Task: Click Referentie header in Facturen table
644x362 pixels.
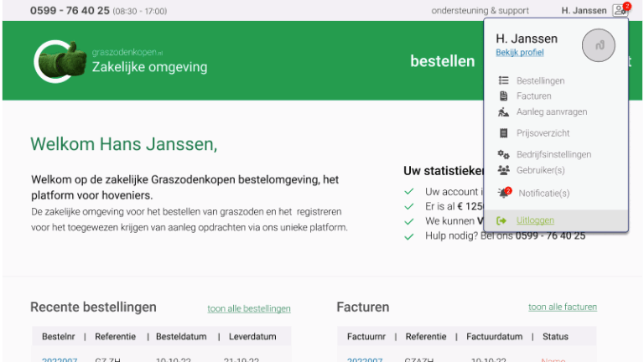Action: tap(426, 337)
